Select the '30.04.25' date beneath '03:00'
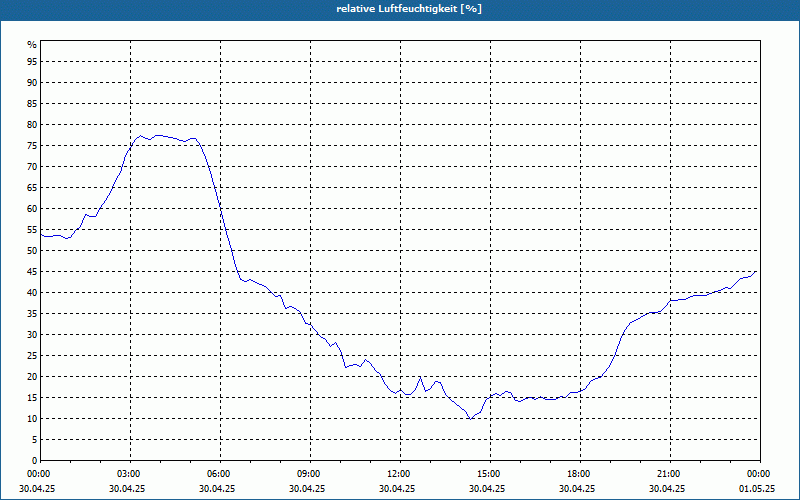 [x=127, y=488]
